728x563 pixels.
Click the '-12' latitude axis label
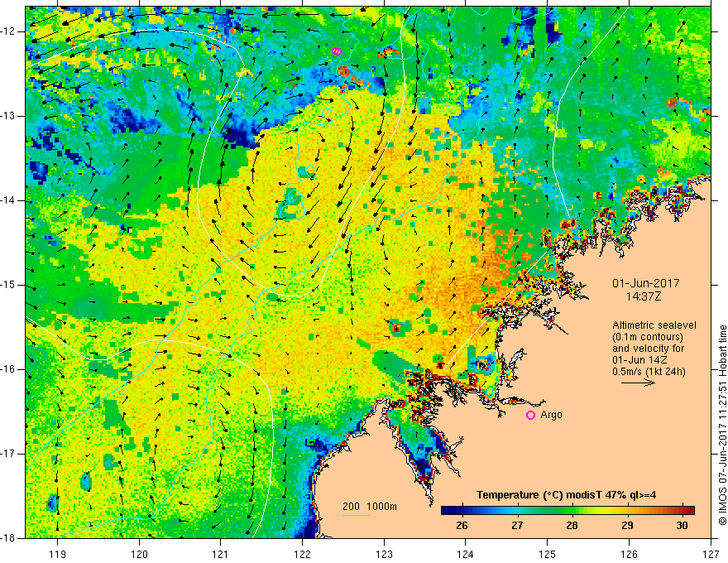(9, 31)
